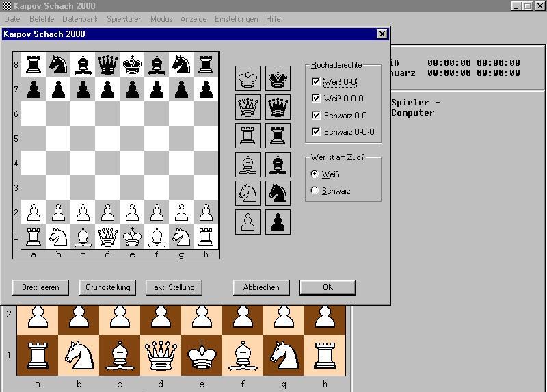
Task: Select the black king piece in palette
Action: [278, 78]
